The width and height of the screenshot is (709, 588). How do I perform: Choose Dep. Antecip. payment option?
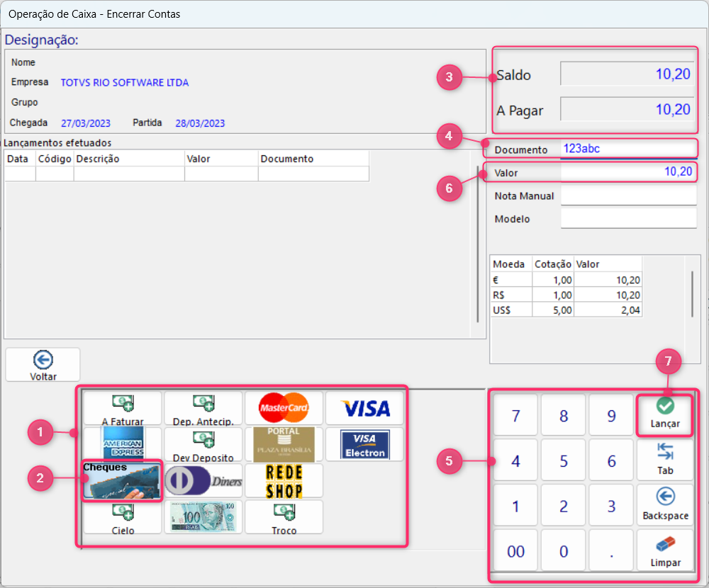pyautogui.click(x=203, y=409)
